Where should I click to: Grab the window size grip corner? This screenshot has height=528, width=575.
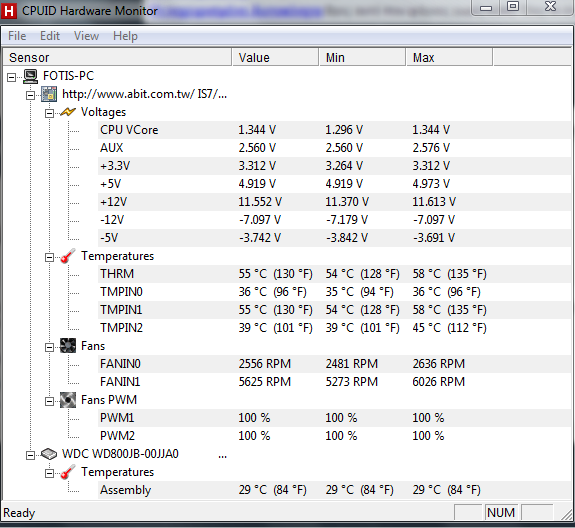[566, 514]
